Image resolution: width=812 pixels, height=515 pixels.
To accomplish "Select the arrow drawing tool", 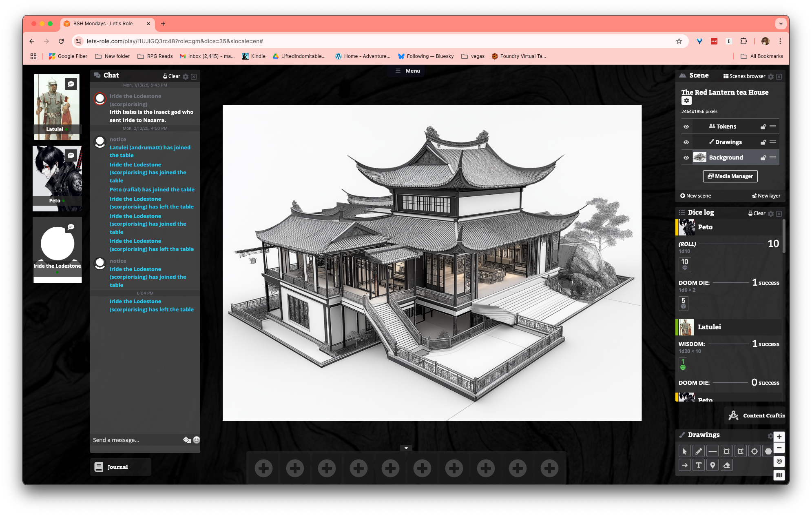I will (685, 465).
